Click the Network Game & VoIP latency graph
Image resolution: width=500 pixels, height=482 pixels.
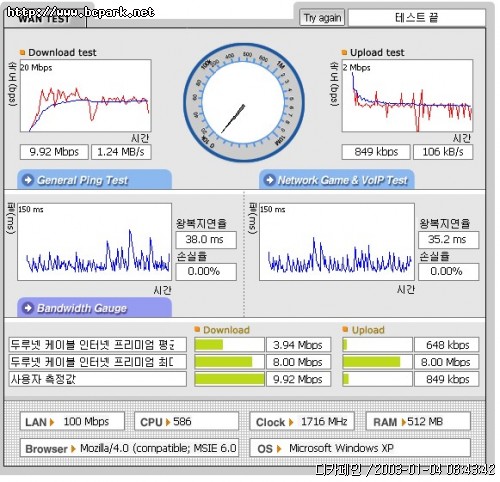337,242
